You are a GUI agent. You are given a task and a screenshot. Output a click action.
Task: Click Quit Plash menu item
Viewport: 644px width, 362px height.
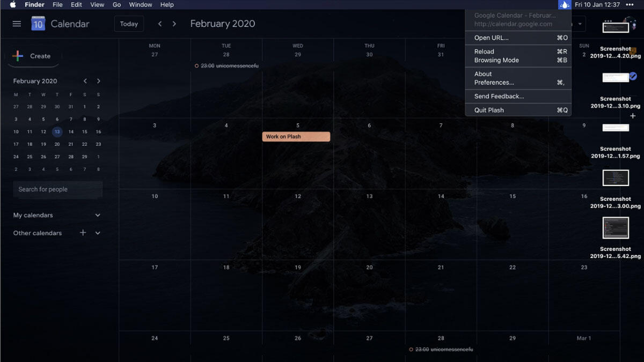point(489,110)
